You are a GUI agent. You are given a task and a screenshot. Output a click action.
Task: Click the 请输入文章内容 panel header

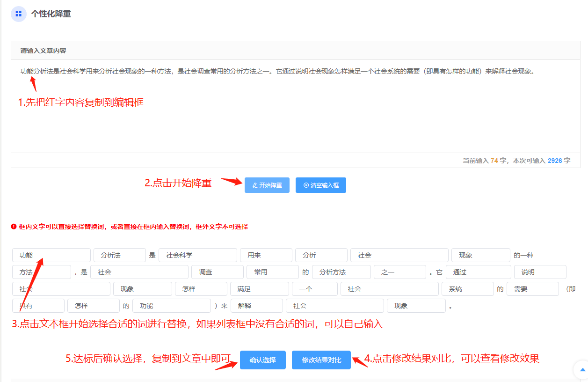pyautogui.click(x=295, y=51)
